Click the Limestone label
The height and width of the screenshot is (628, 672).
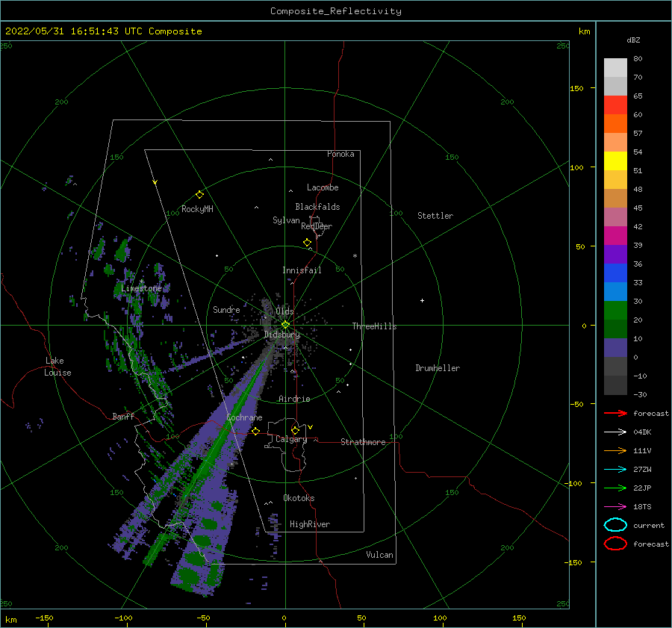point(141,288)
